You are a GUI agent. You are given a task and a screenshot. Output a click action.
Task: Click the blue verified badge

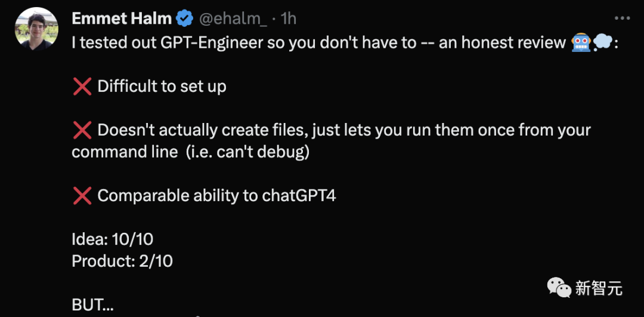click(184, 19)
